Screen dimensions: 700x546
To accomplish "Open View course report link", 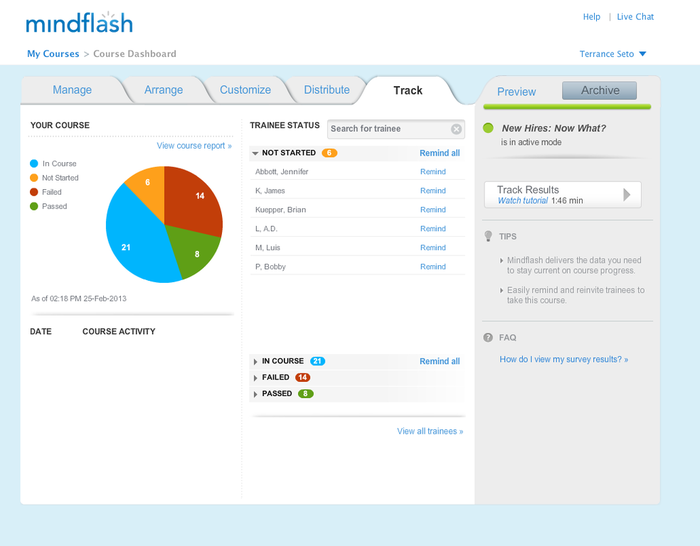I will point(194,146).
